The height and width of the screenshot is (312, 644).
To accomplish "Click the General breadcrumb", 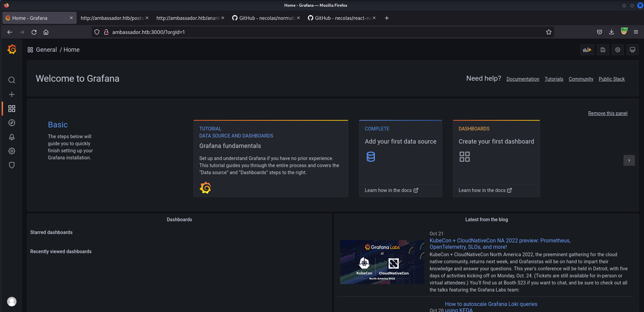I will point(46,50).
